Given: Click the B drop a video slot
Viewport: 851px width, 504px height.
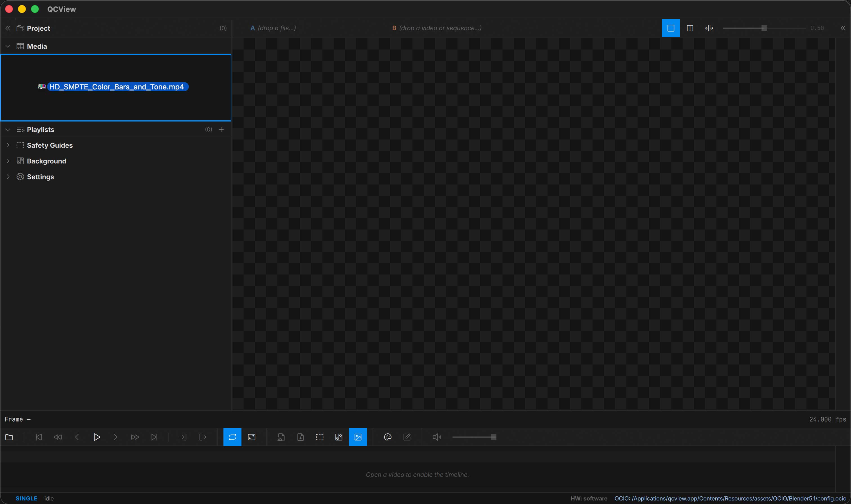Looking at the screenshot, I should click(x=437, y=28).
